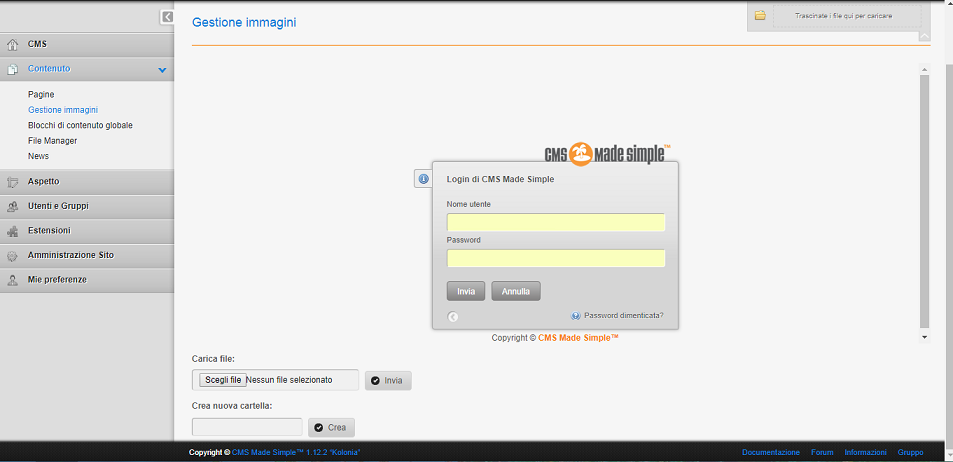Click the Utenti e Gruppi icon
Screen dimensions: 953x462
(12, 206)
